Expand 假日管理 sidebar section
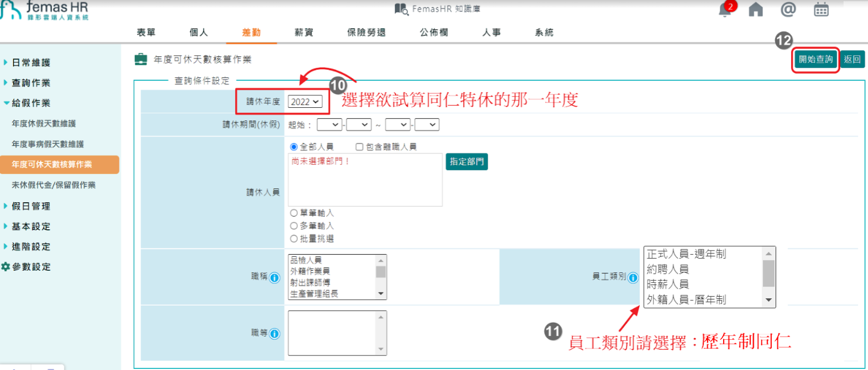The width and height of the screenshot is (868, 370). [31, 206]
